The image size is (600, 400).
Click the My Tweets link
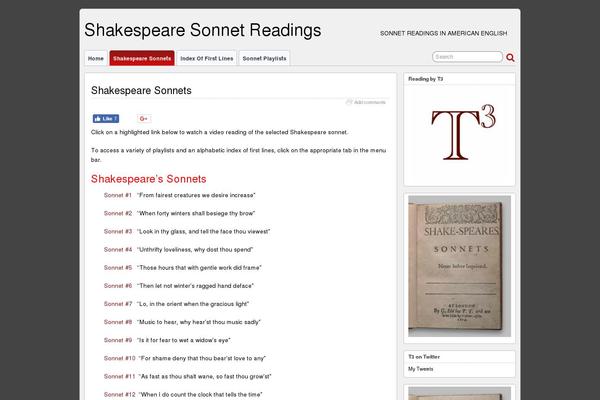[x=420, y=369]
